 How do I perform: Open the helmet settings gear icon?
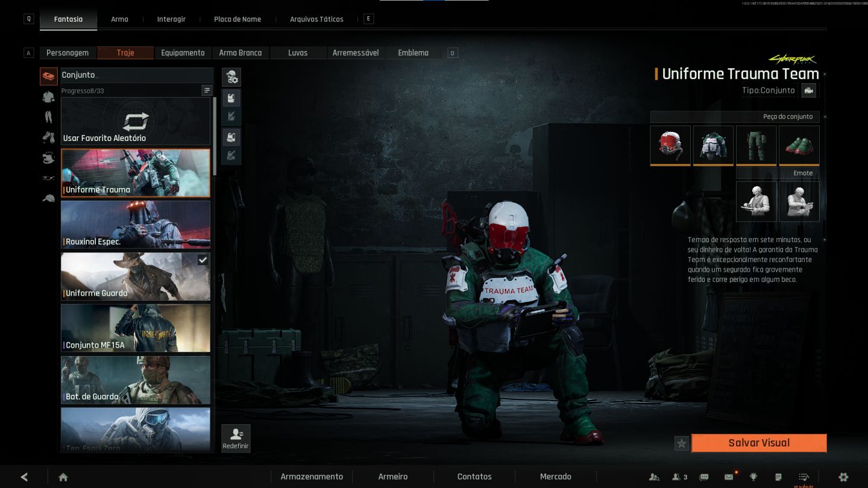click(231, 77)
